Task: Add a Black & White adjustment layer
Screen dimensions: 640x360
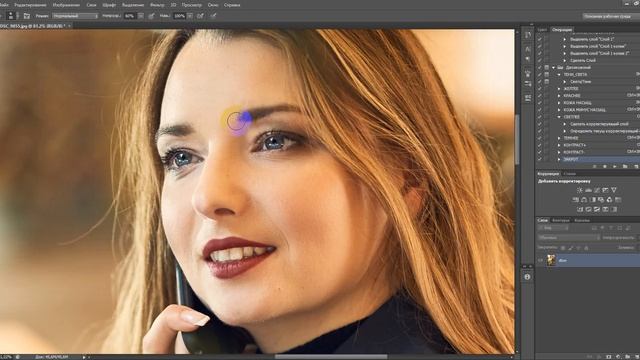Action: coord(593,200)
